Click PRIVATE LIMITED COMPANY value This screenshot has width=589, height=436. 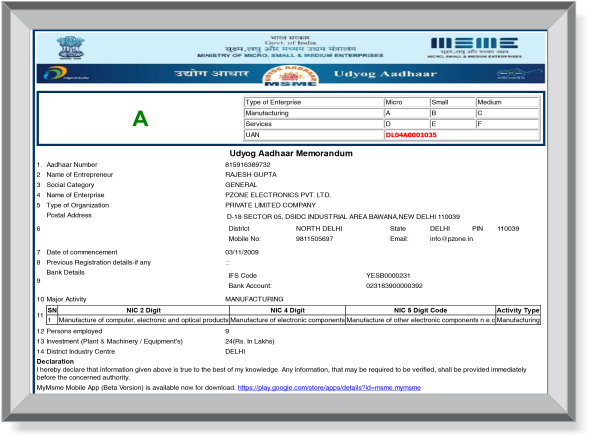[270, 205]
